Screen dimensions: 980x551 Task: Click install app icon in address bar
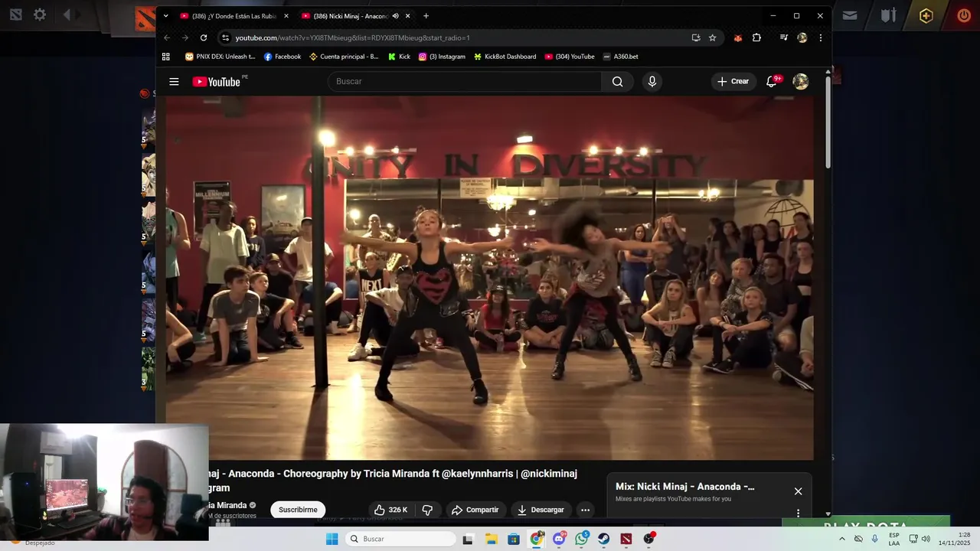[695, 37]
